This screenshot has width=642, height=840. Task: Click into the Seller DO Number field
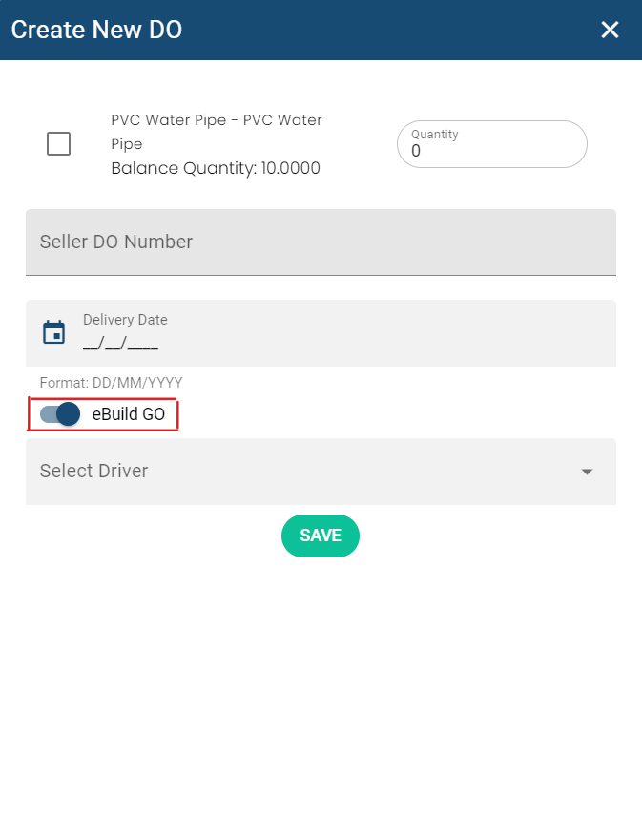point(321,242)
